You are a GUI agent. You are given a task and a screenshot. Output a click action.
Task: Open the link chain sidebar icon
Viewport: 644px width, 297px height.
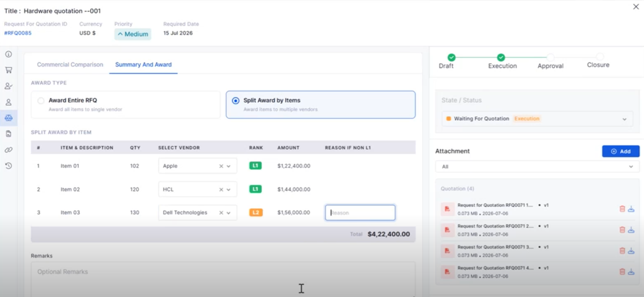tap(8, 150)
